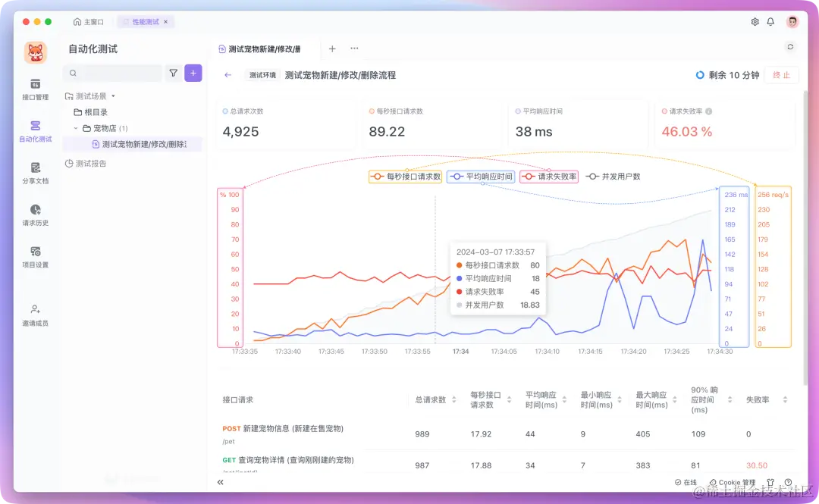This screenshot has height=504, width=819.
Task: Open 分享文档 sidebar icon
Action: pos(35,173)
